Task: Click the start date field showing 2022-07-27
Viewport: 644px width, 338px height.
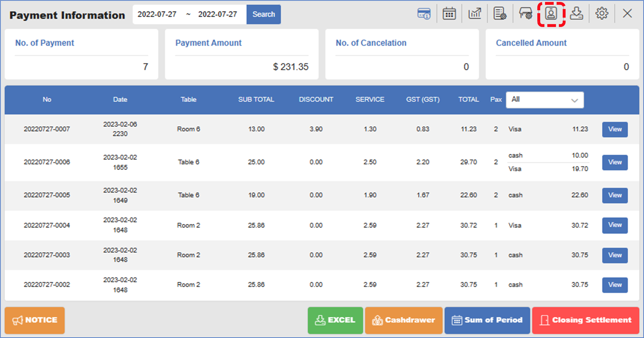Action: (x=157, y=14)
